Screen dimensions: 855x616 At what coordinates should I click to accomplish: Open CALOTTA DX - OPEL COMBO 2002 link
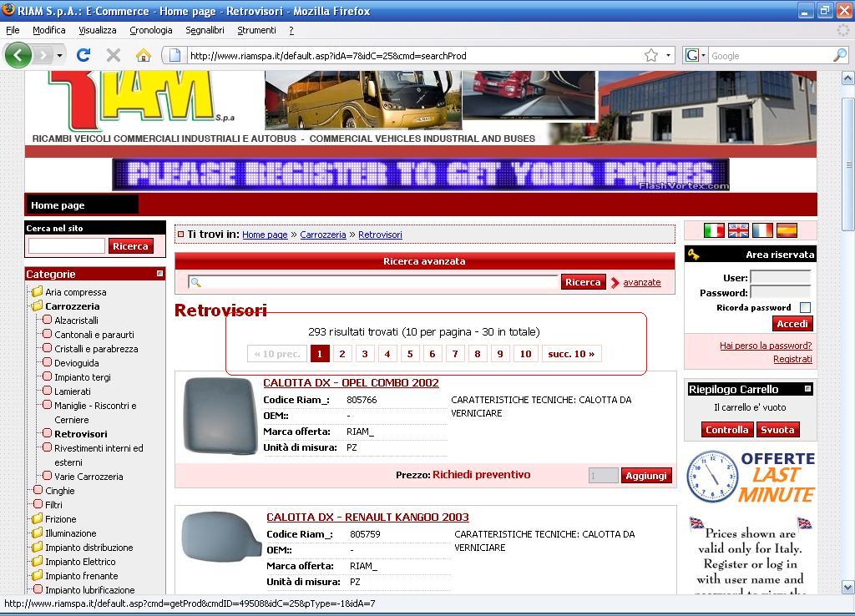click(x=352, y=382)
